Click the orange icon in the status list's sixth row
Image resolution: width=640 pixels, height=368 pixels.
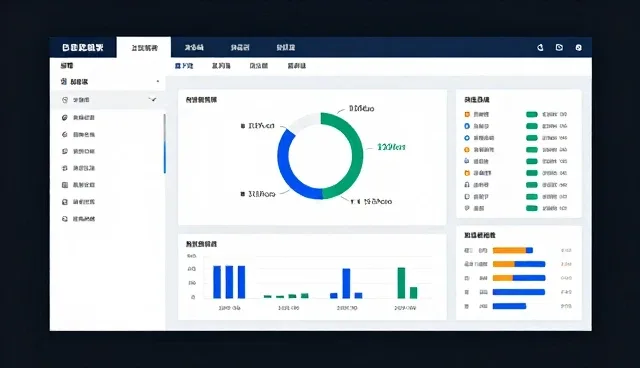[467, 173]
